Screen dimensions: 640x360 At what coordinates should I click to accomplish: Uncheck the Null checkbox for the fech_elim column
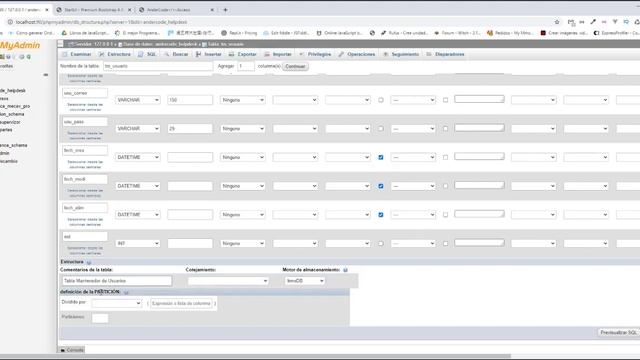click(381, 215)
